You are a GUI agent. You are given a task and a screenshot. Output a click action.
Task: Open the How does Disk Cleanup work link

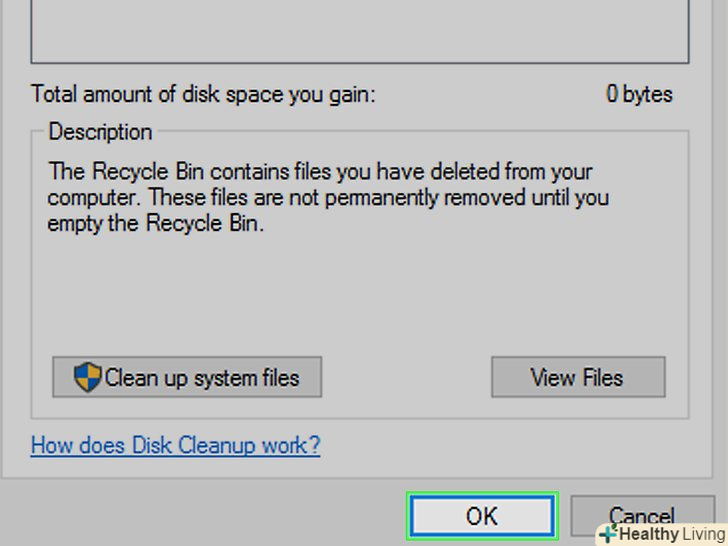(x=175, y=445)
